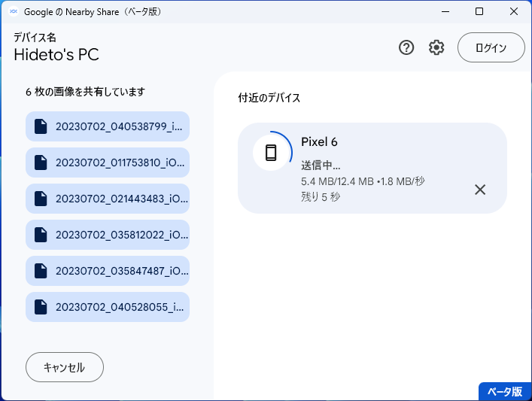Click file icon of 20230702_011753810
The width and height of the screenshot is (532, 401).
(x=41, y=163)
